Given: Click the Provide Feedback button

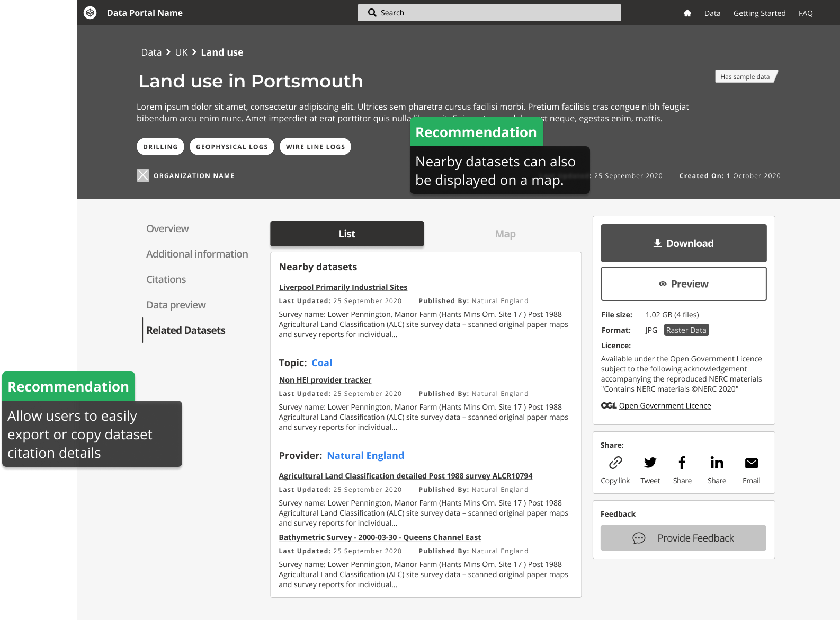Looking at the screenshot, I should 683,538.
